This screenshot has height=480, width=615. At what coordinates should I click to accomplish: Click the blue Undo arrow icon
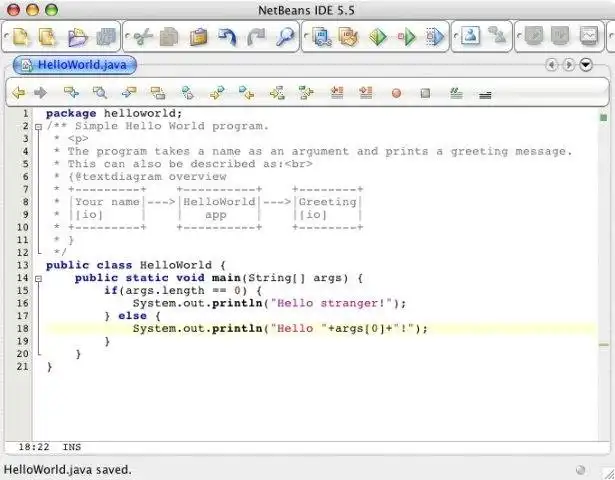pyautogui.click(x=227, y=37)
